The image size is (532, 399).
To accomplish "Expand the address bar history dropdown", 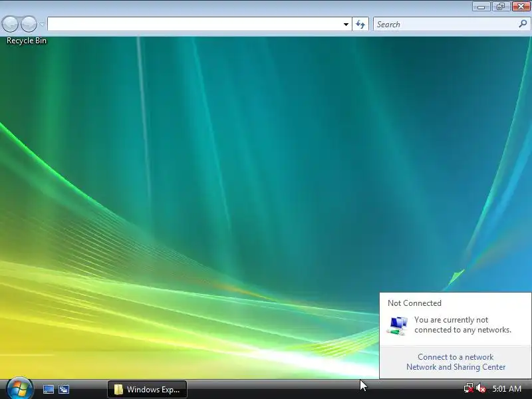I will click(x=346, y=24).
